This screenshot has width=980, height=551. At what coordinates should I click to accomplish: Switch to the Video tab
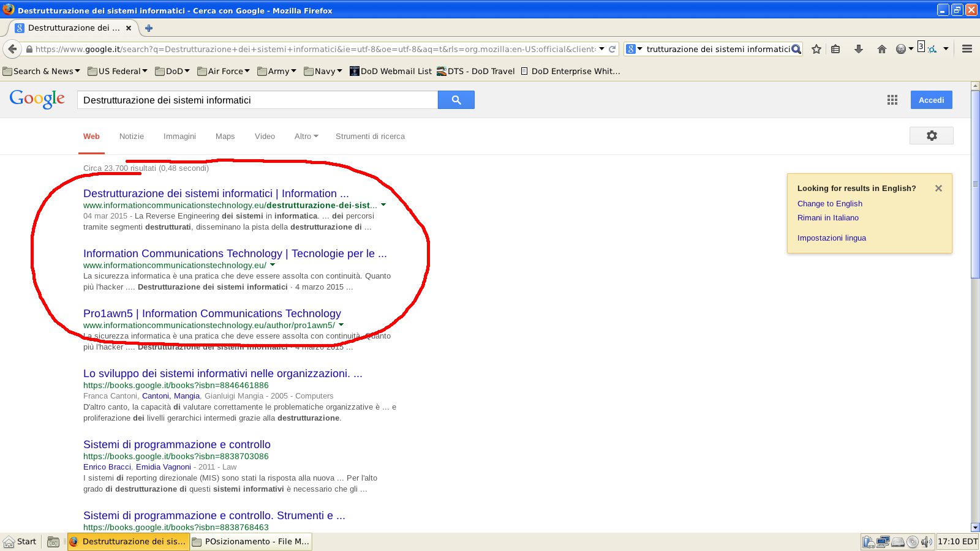[265, 136]
